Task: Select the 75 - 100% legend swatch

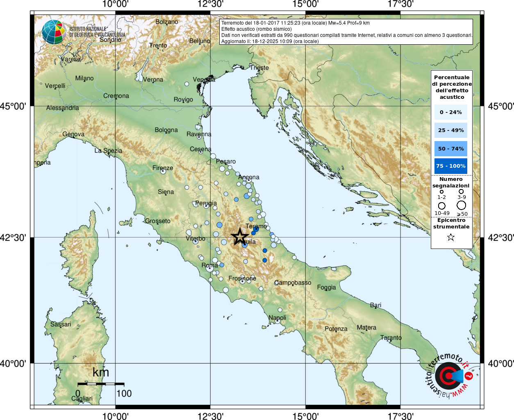Action: click(x=451, y=166)
